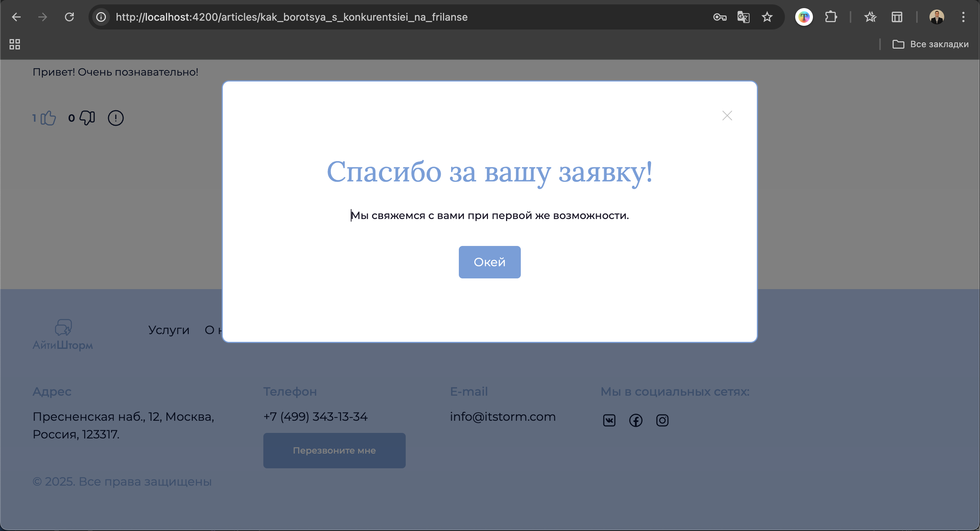Click the 'Мы свяжемся с вами' message text
The image size is (980, 531).
489,216
